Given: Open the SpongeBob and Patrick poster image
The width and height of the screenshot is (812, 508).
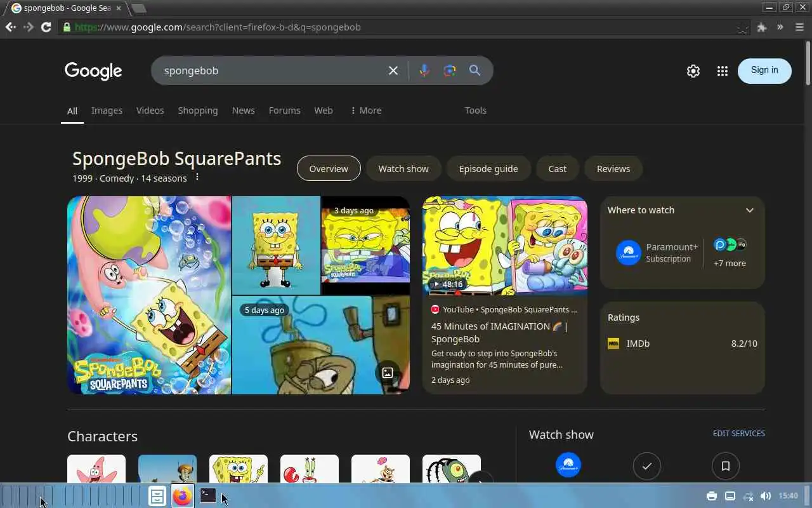Looking at the screenshot, I should coord(149,295).
